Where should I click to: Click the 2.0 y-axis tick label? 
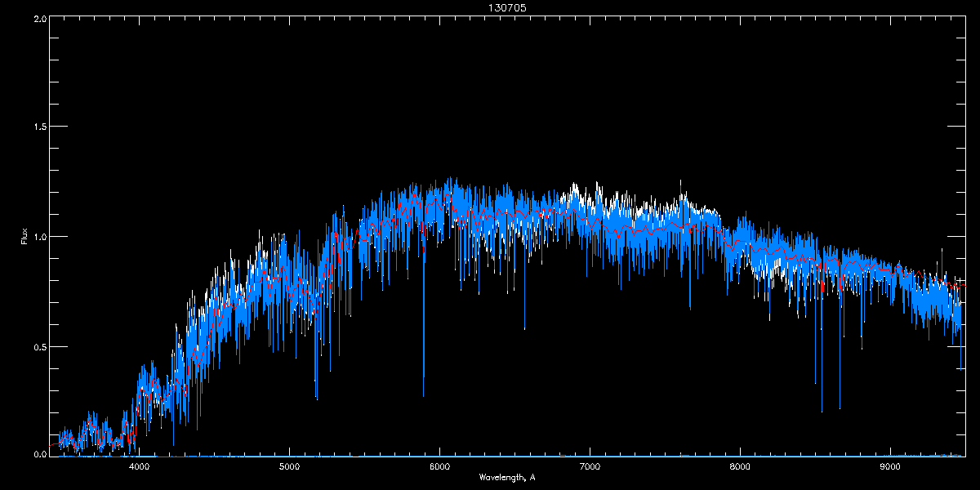(39, 17)
